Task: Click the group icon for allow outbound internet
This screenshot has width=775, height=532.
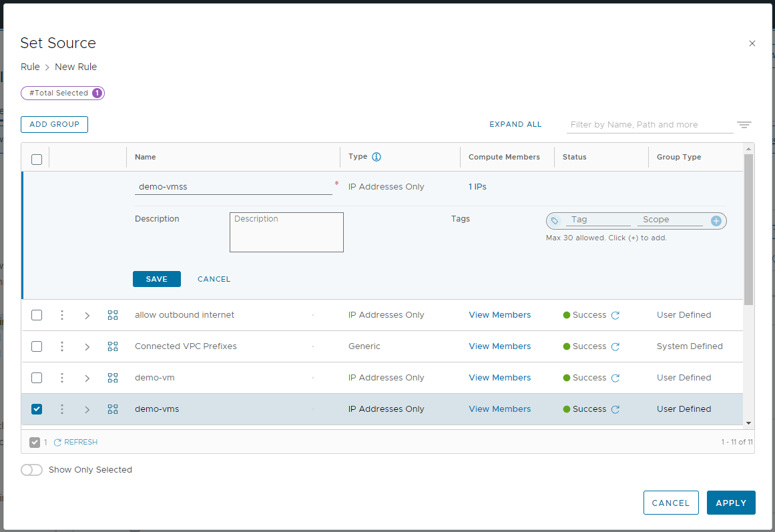Action: pos(113,315)
